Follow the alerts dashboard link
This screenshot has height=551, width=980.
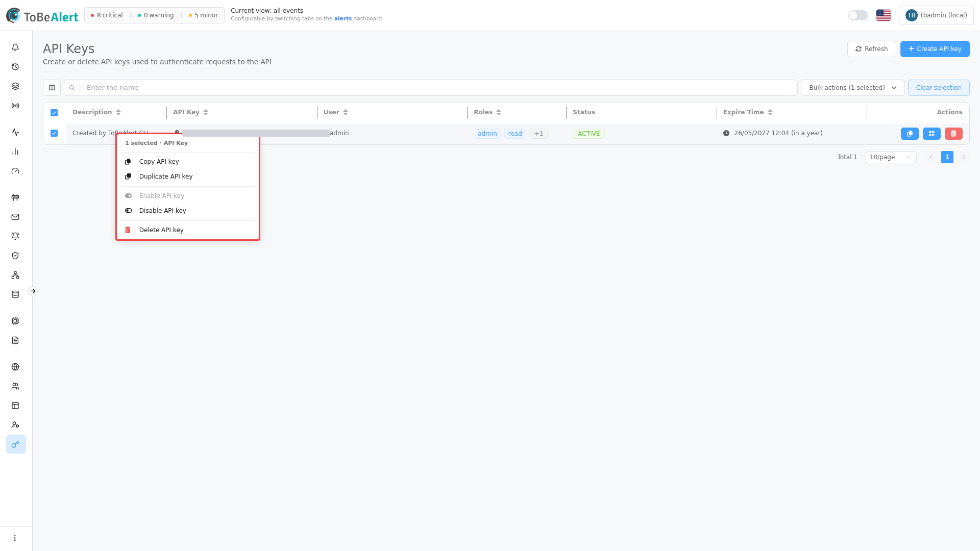tap(342, 18)
